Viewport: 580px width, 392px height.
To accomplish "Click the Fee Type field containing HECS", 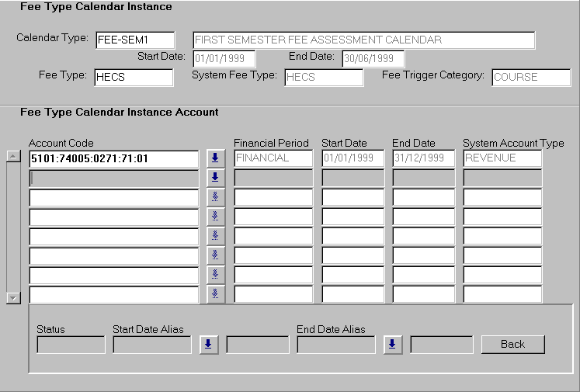I will click(x=134, y=77).
